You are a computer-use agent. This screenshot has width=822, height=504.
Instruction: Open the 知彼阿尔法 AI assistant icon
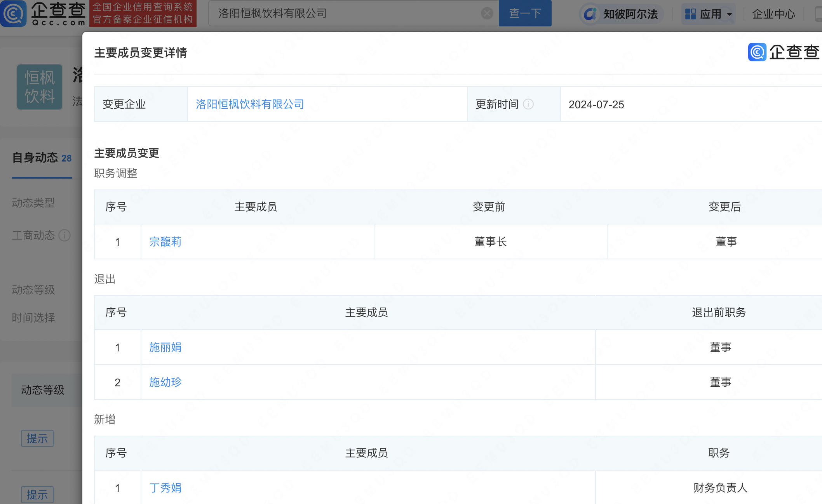tap(590, 14)
